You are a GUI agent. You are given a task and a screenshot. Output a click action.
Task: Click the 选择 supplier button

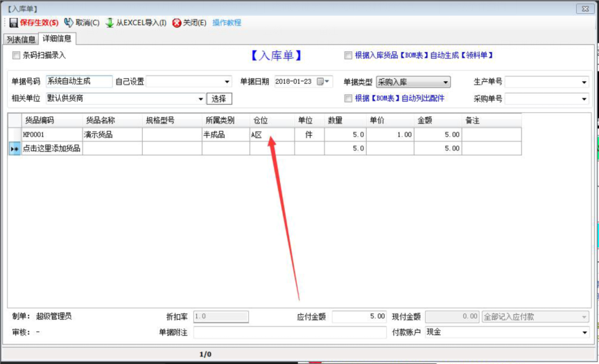coord(219,98)
